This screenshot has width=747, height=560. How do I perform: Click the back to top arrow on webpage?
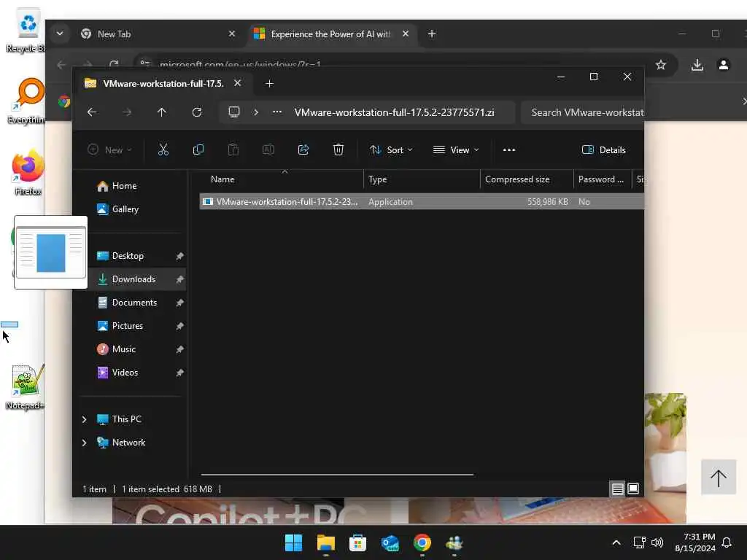pyautogui.click(x=719, y=477)
